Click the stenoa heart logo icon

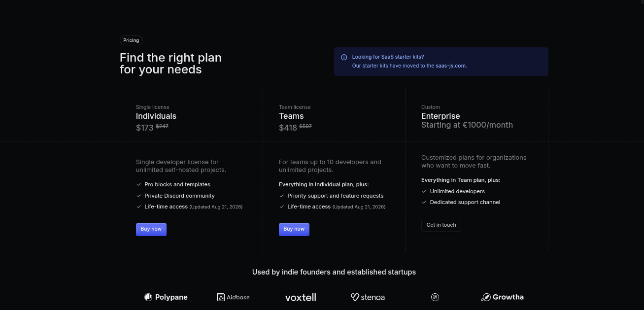tap(355, 297)
